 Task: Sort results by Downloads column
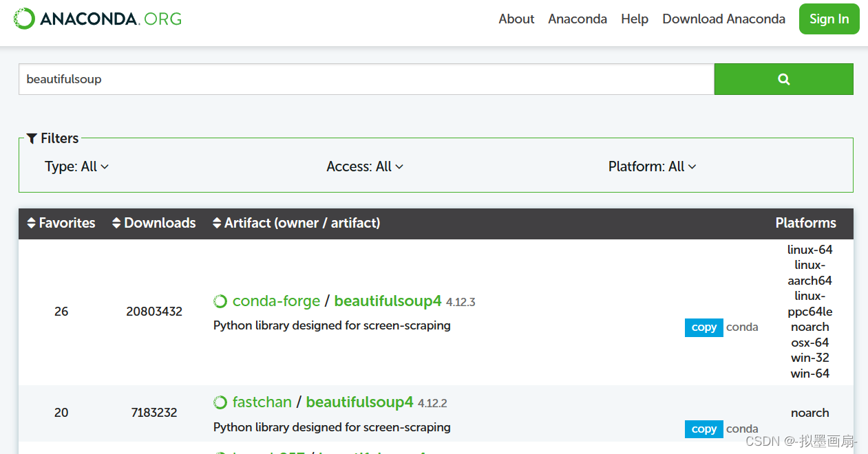tap(116, 223)
